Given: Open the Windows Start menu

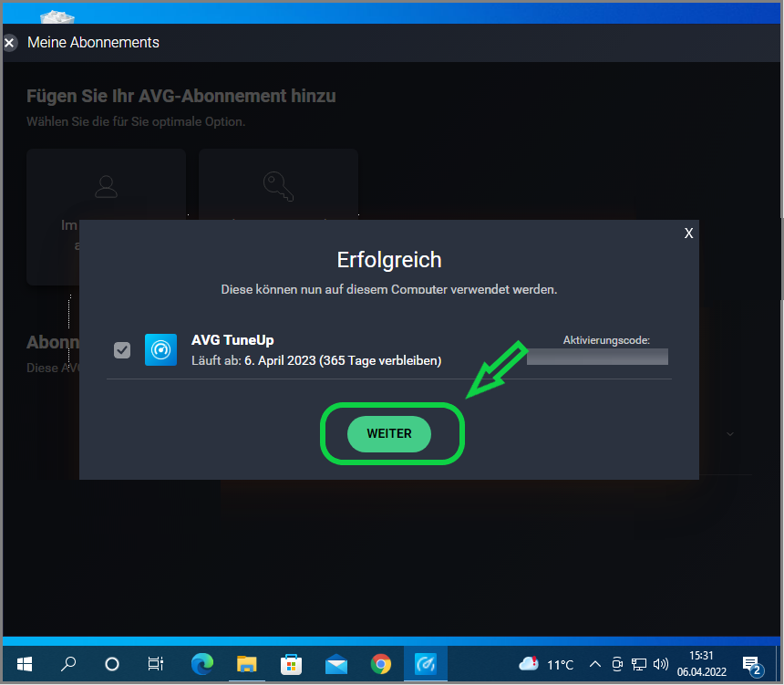Looking at the screenshot, I should click(x=25, y=665).
